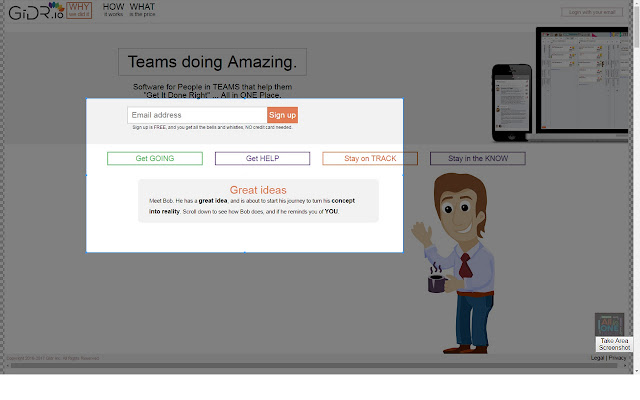The width and height of the screenshot is (640, 400).
Task: Focus the Email address field
Action: 197,115
